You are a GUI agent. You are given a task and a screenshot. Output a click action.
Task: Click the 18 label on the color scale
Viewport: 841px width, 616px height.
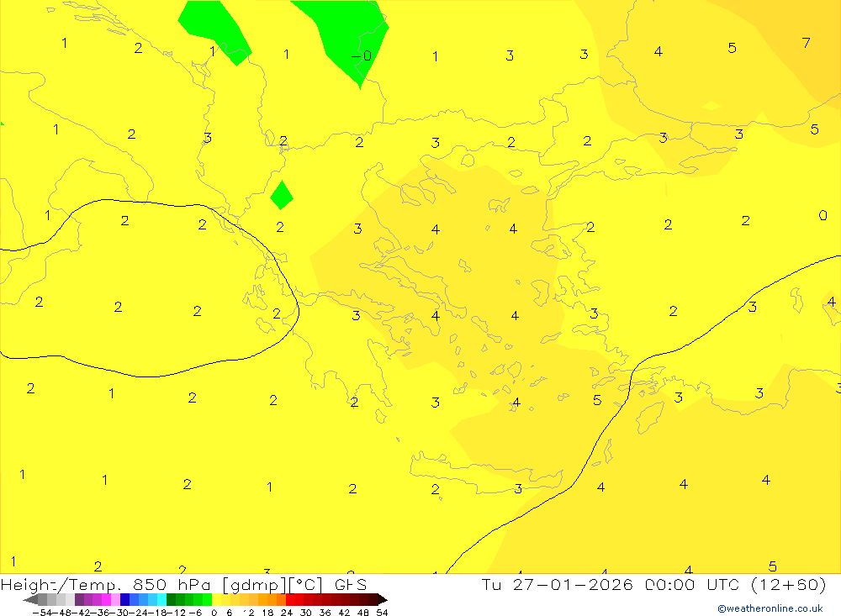(267, 613)
